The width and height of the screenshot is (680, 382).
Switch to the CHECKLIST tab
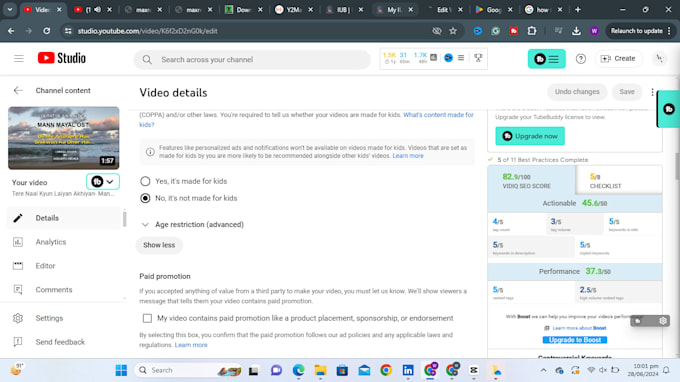619,180
